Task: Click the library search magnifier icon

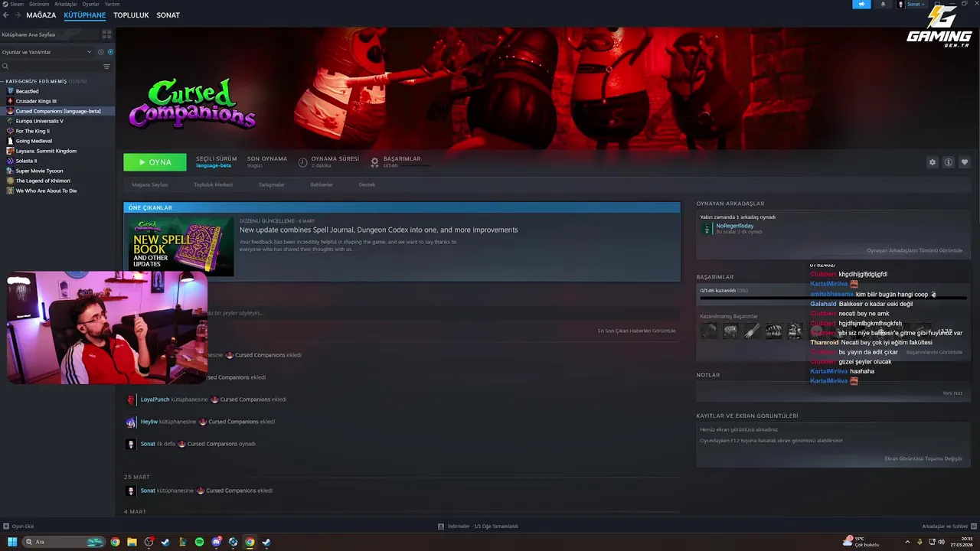Action: [5, 67]
